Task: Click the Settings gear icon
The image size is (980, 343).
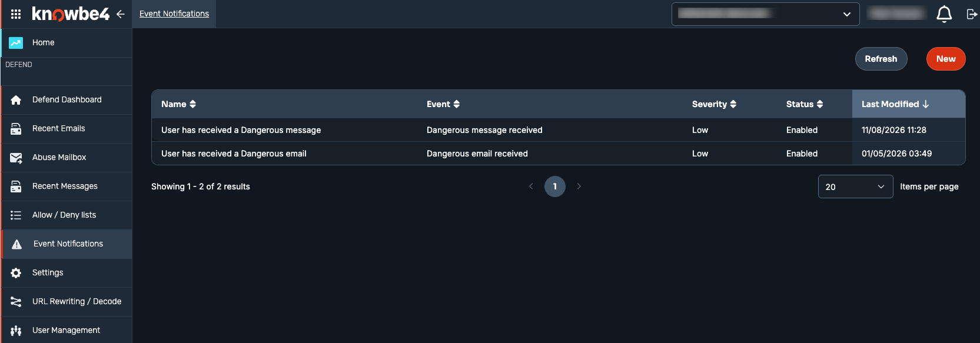Action: pyautogui.click(x=16, y=273)
